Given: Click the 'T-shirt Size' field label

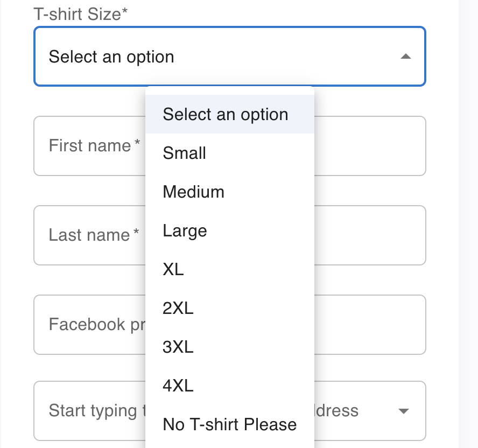Looking at the screenshot, I should (x=77, y=14).
